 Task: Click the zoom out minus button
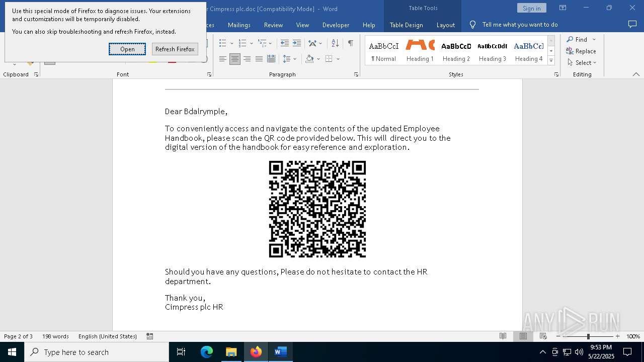[x=558, y=336]
